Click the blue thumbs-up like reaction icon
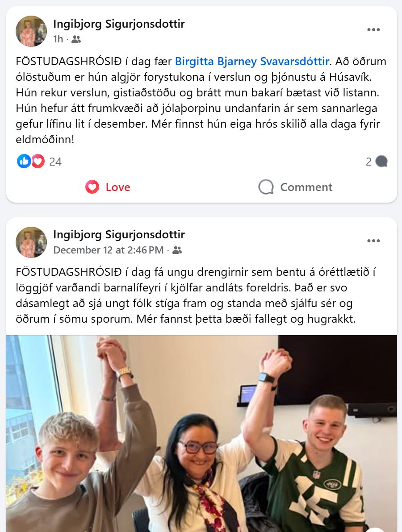Viewport: 402px width, 532px height. pyautogui.click(x=24, y=161)
